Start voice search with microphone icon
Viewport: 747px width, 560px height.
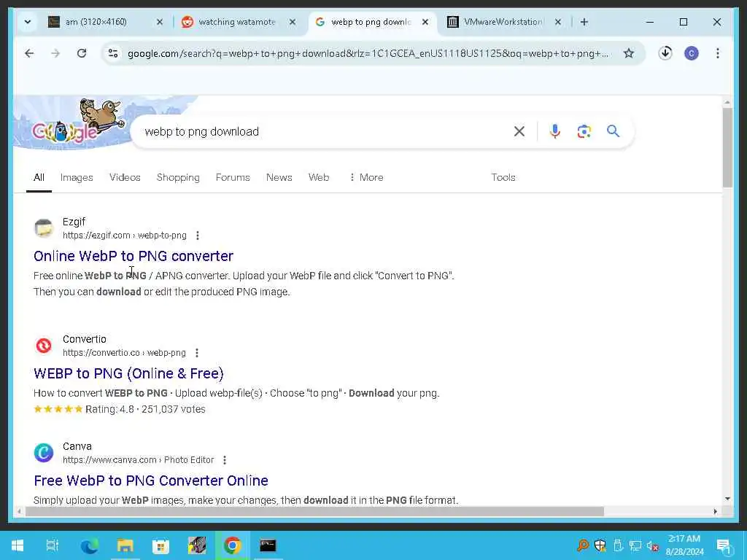tap(554, 131)
